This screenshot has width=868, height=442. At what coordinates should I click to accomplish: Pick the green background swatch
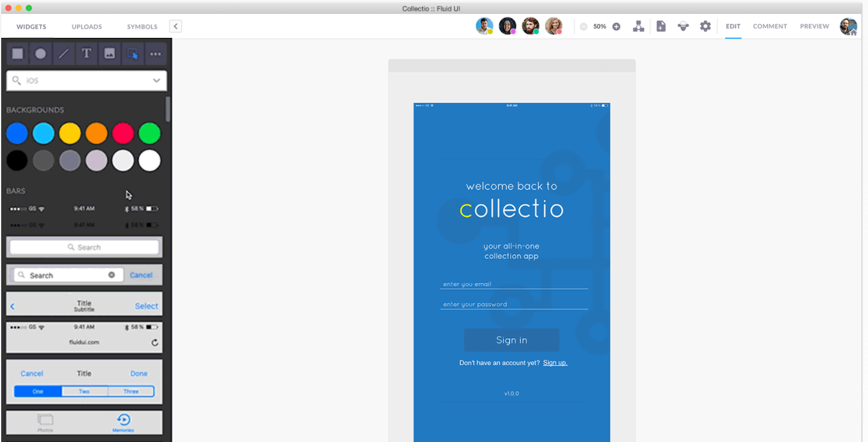point(149,133)
